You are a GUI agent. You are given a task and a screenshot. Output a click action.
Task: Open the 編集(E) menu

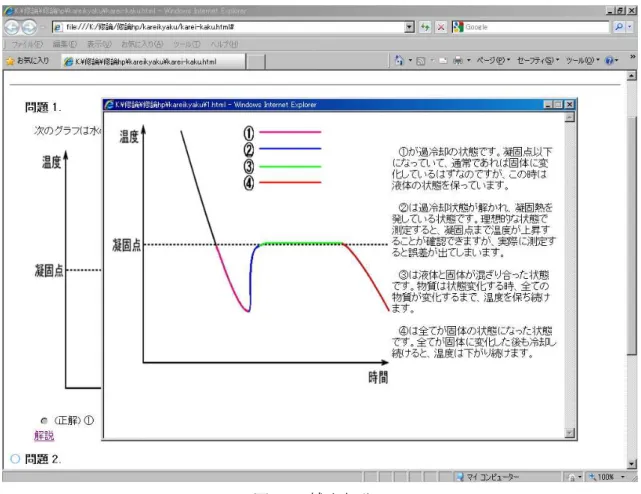click(x=65, y=44)
